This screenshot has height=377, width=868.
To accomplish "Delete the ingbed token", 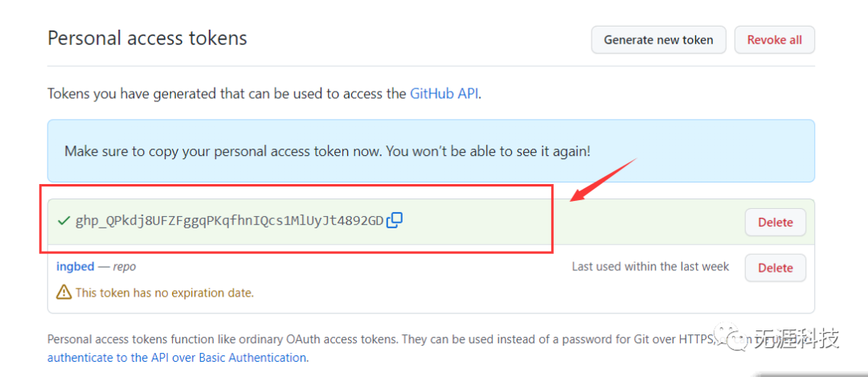I will 775,268.
